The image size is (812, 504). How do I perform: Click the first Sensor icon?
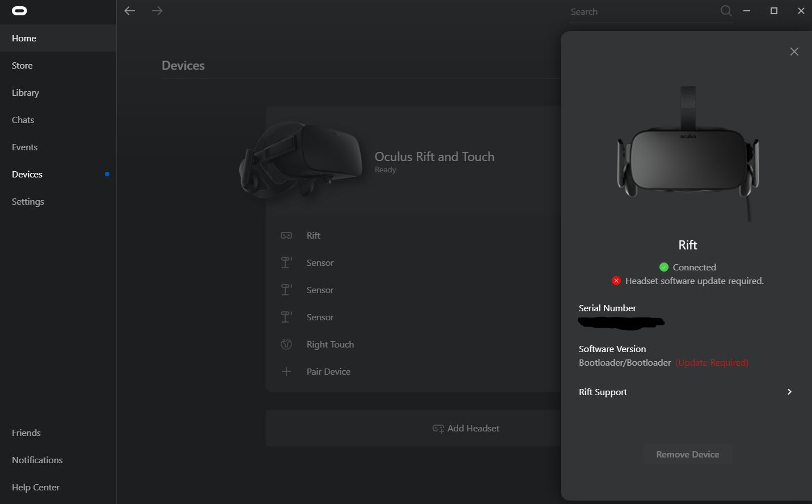click(x=286, y=262)
